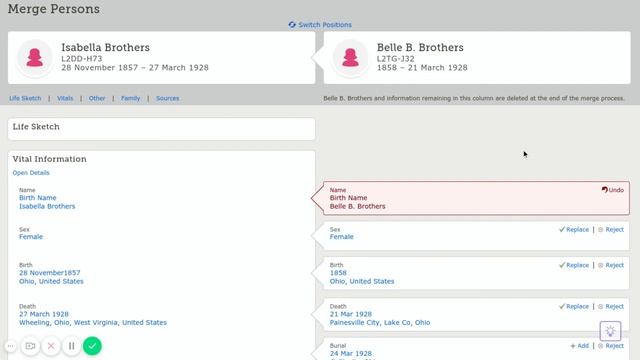
Task: Click 28 November1857 birth date
Action: [x=50, y=273]
